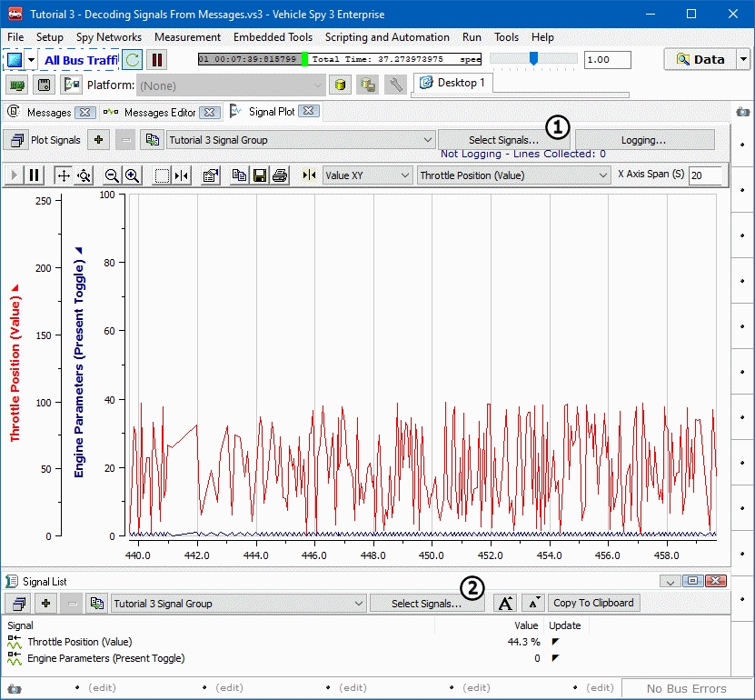This screenshot has width=755, height=700.
Task: Toggle Update flag for Engine Parameters signal
Action: pos(555,658)
